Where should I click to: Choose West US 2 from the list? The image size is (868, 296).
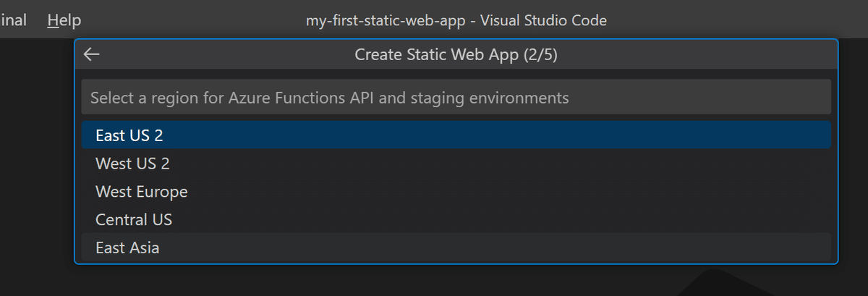tap(132, 164)
